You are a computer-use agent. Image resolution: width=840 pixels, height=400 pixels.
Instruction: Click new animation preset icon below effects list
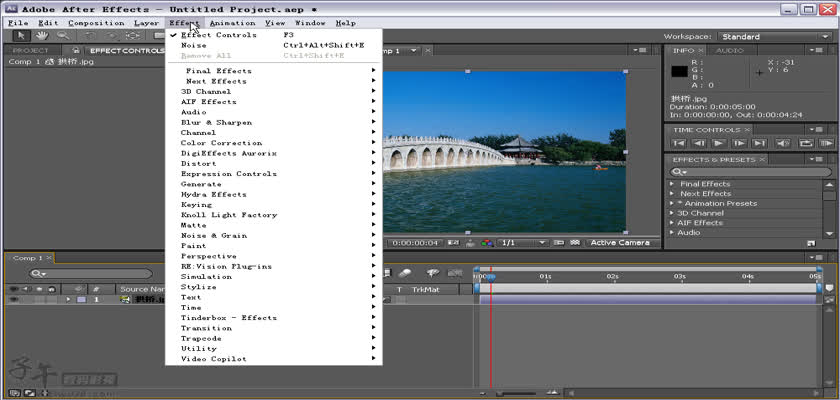[x=811, y=243]
